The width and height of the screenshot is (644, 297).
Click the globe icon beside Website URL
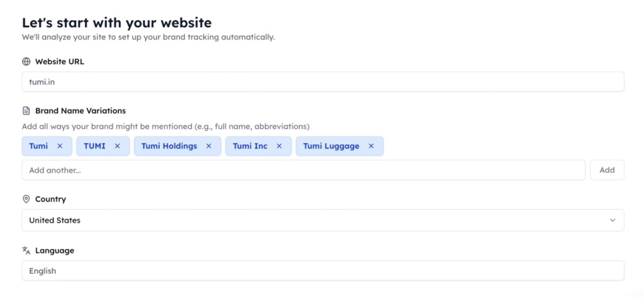[x=26, y=62]
